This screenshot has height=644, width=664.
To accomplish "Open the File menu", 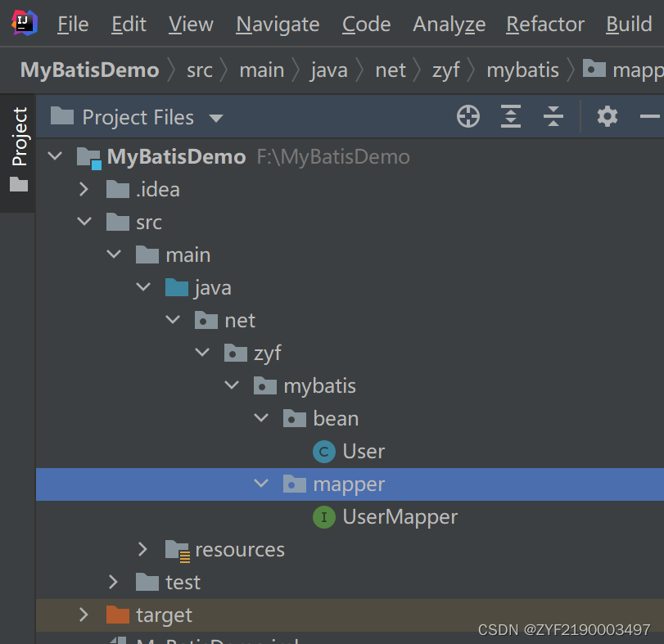I will click(x=73, y=24).
